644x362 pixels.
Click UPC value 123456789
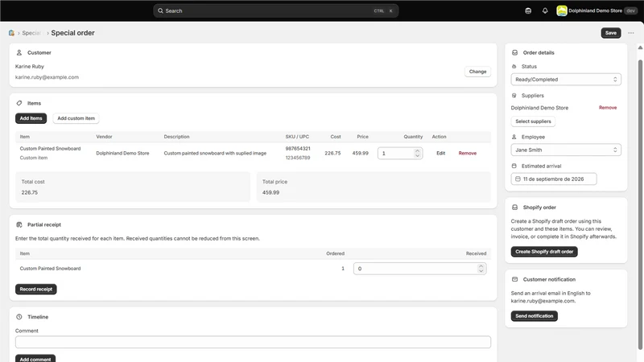pos(298,158)
